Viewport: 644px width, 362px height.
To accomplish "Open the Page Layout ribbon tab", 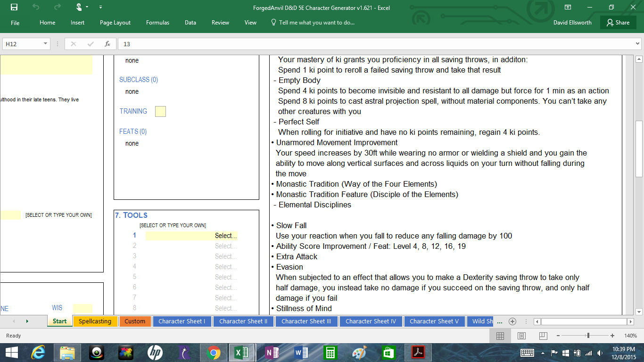I will [x=115, y=23].
